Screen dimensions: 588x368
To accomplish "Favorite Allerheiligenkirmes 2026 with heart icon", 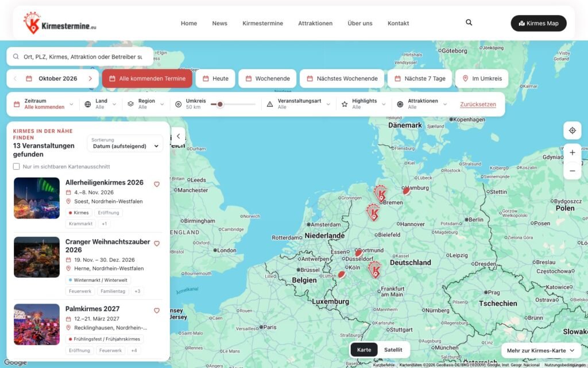I will [x=157, y=184].
